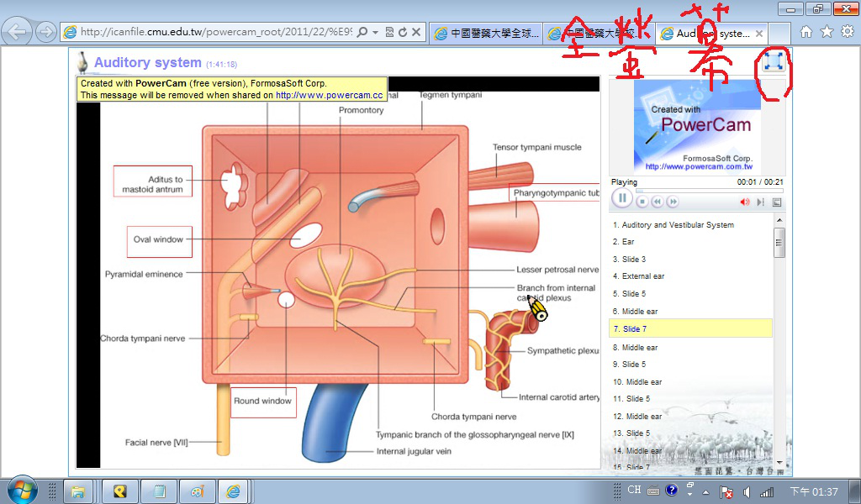Open the browser home page icon
Viewport: 861px width, 504px height.
click(x=806, y=32)
